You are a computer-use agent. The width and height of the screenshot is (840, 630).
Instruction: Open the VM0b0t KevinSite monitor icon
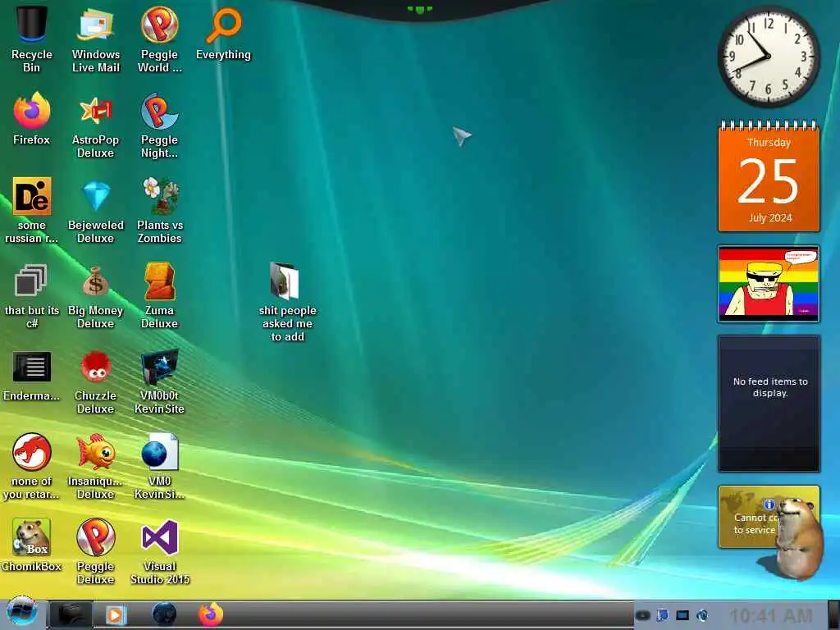(160, 381)
